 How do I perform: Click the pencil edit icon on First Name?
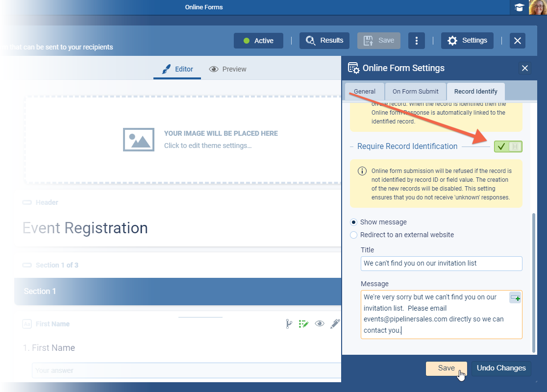(x=335, y=324)
